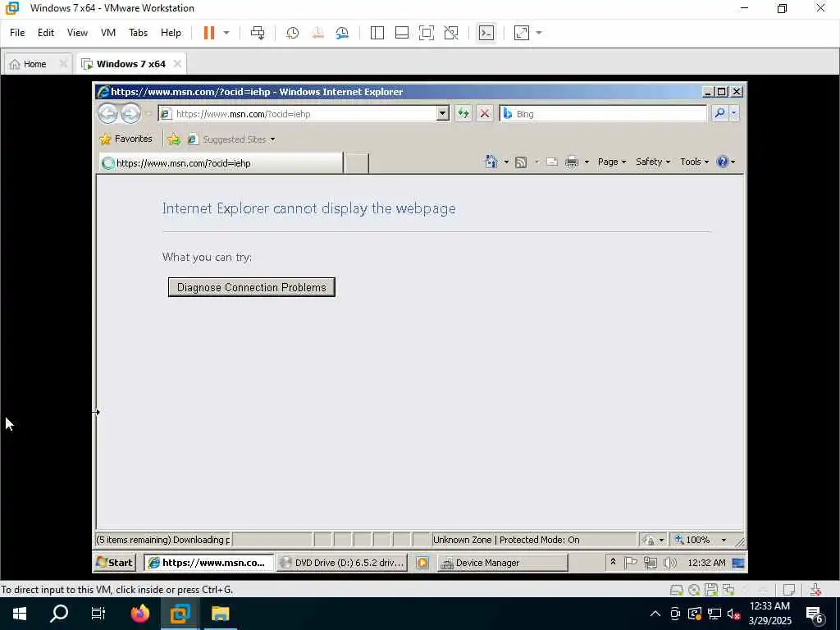Select the msn.com IE taskbar button
The width and height of the screenshot is (840, 630).
[x=209, y=563]
